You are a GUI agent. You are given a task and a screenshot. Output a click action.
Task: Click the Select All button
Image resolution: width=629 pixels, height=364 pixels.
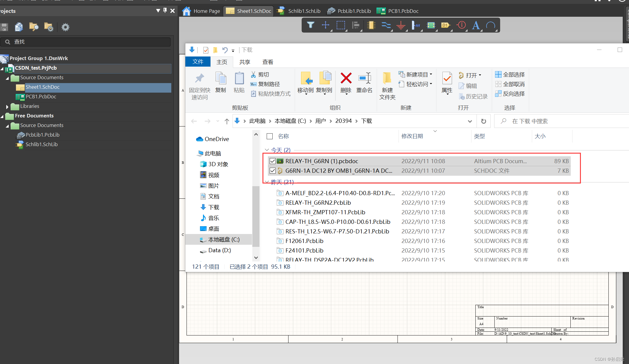click(x=510, y=74)
